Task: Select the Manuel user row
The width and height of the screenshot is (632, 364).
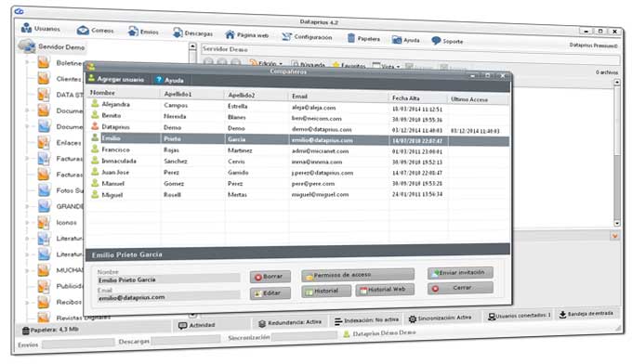Action: 297,183
